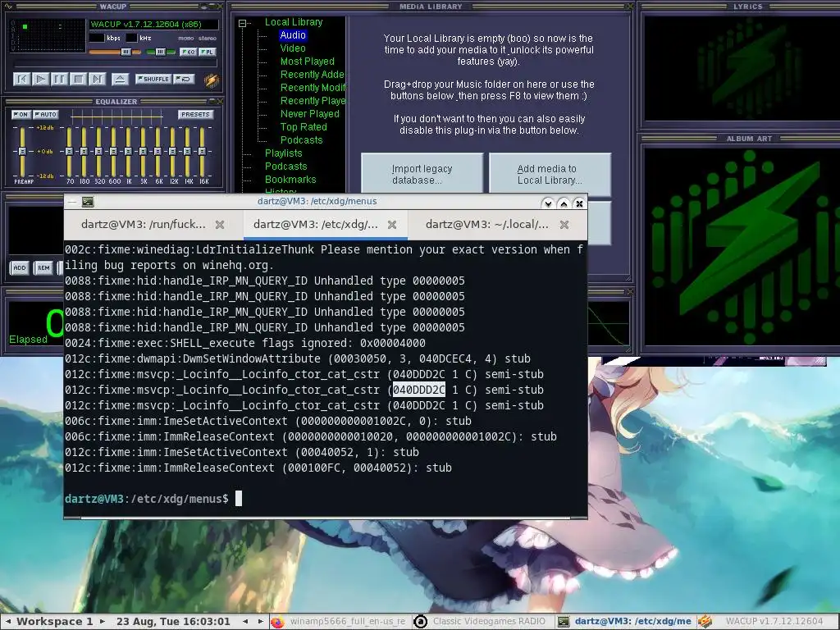
Task: Open WACUP v1.7.12.12604 taskbar entry
Action: pos(767,622)
